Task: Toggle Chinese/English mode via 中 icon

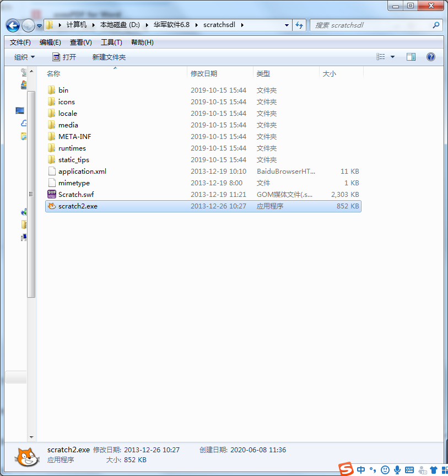Action: (361, 470)
